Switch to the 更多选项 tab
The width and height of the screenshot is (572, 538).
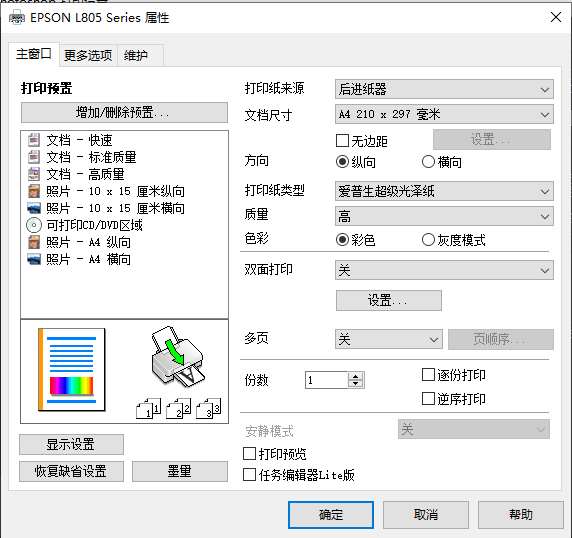point(88,55)
